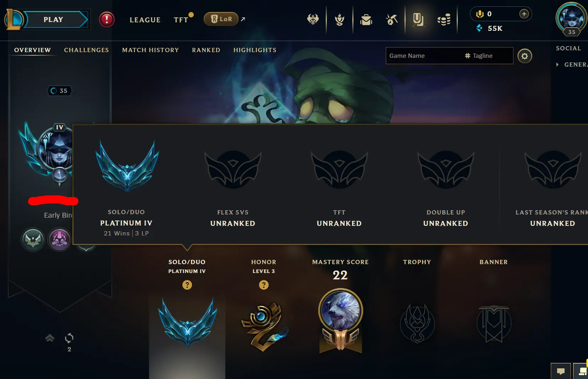Click the Play button
588x379 pixels.
pos(53,19)
